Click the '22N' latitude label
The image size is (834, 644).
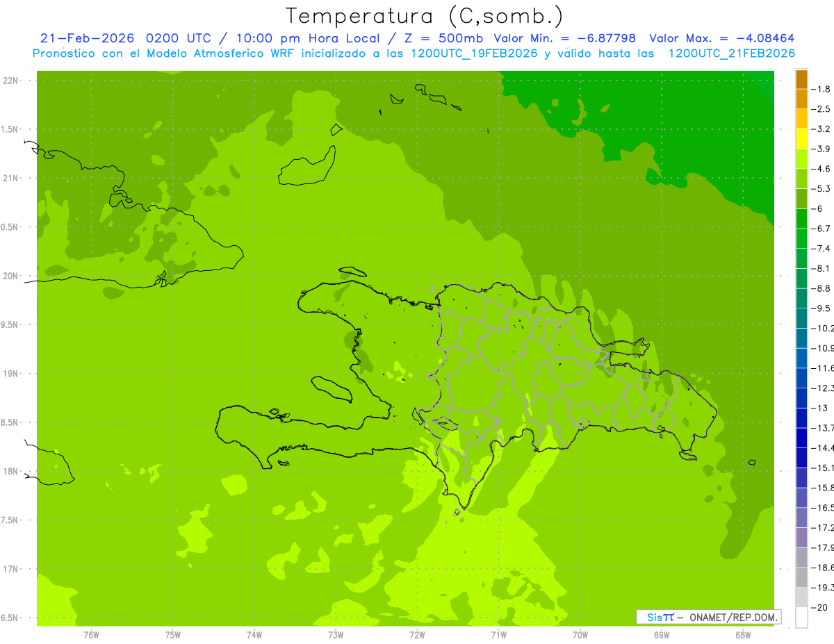click(10, 81)
